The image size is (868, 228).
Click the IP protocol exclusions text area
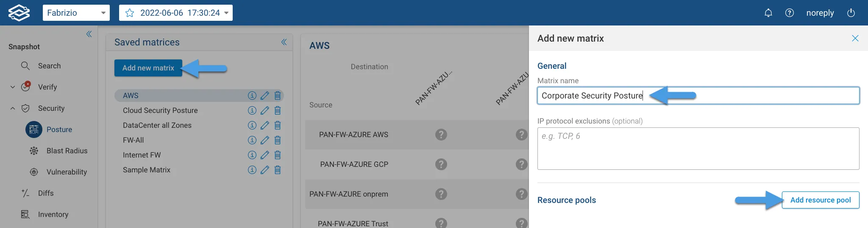698,149
